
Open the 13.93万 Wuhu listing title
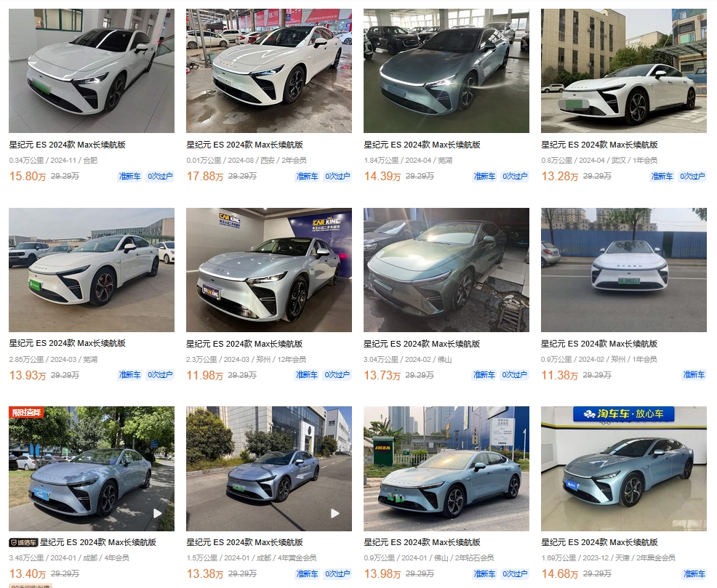[x=67, y=343]
